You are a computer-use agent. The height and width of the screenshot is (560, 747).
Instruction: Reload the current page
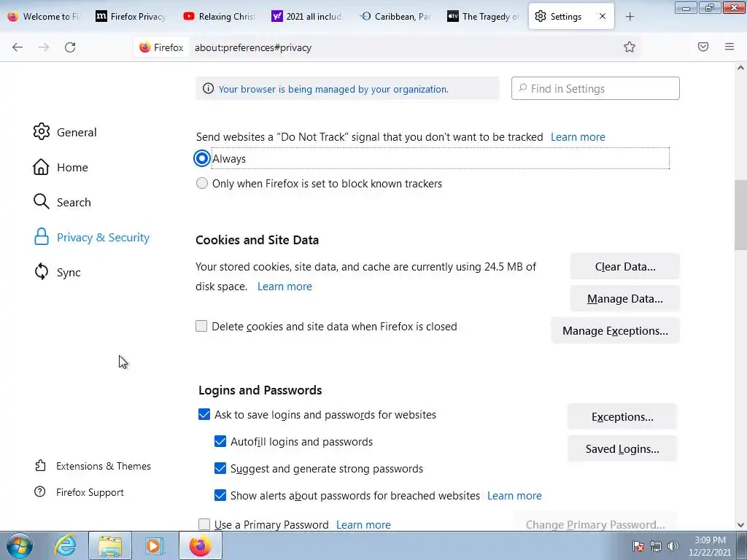[x=70, y=47]
